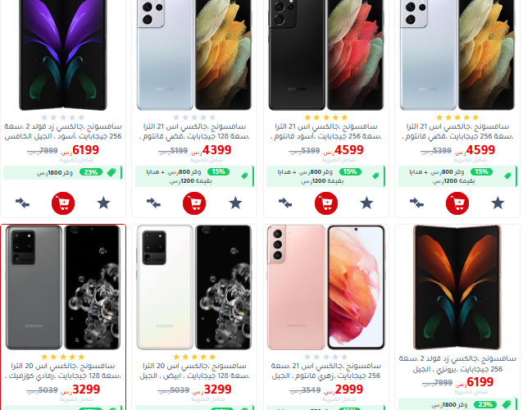Viewport: 532px width, 410px height.
Task: Add black Galaxy Z Fold 2 to cart
Action: [63, 203]
